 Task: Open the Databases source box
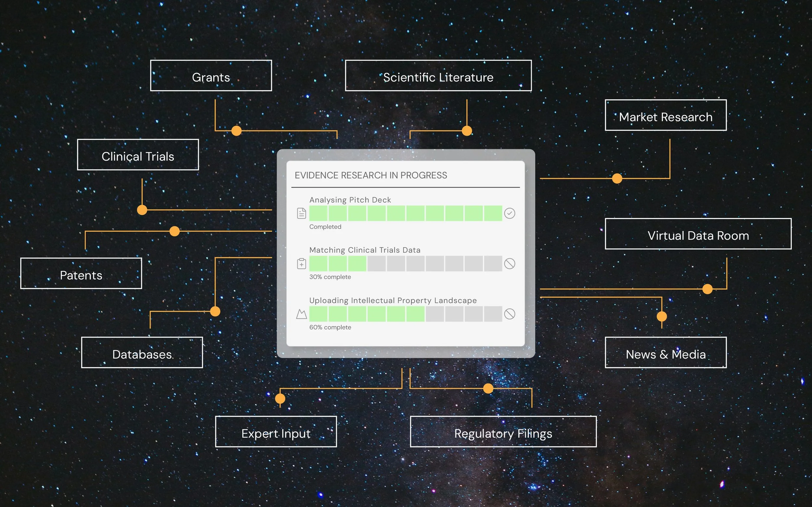142,352
